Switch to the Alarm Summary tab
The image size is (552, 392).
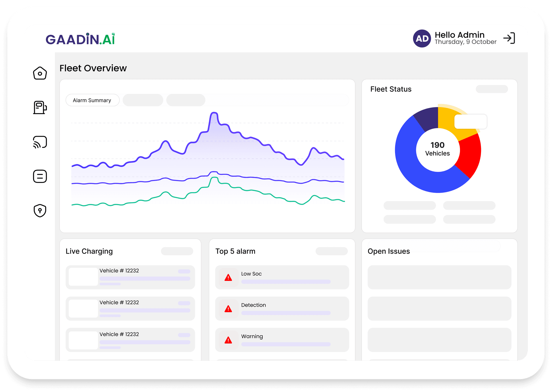tap(92, 100)
